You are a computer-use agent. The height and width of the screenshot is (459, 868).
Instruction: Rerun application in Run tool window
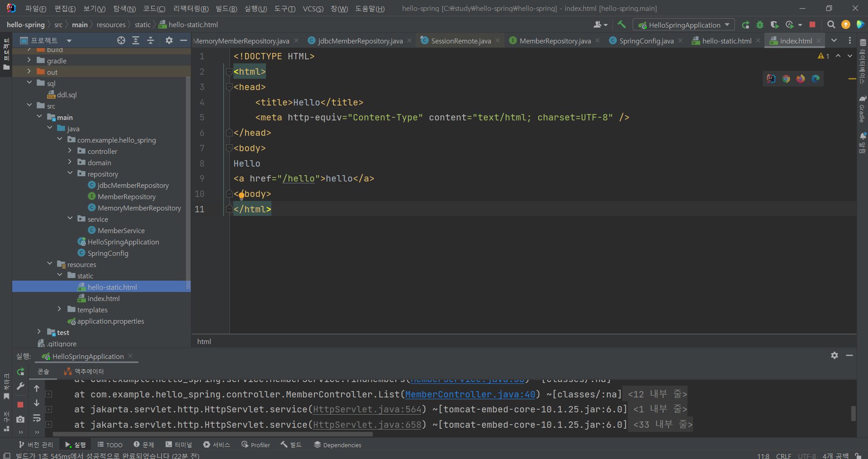pos(20,372)
